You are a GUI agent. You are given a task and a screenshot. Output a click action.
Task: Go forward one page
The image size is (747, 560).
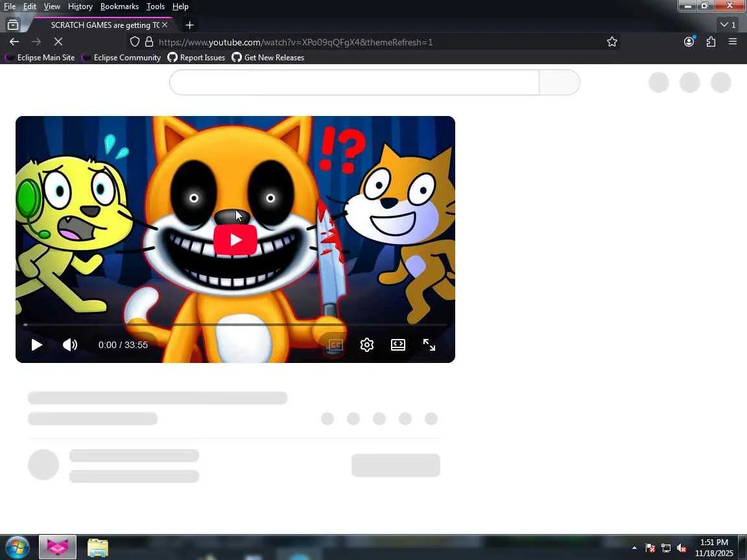pos(36,42)
